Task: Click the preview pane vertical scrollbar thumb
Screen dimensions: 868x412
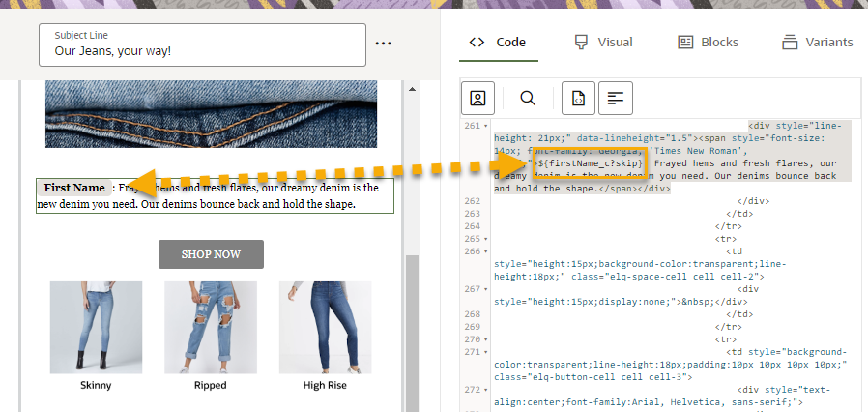Action: (412, 334)
